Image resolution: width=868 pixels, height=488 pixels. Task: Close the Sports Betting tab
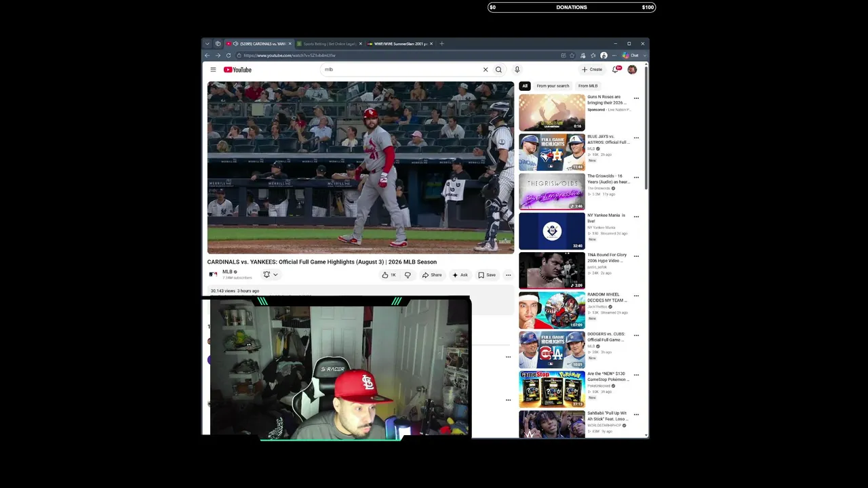(361, 44)
